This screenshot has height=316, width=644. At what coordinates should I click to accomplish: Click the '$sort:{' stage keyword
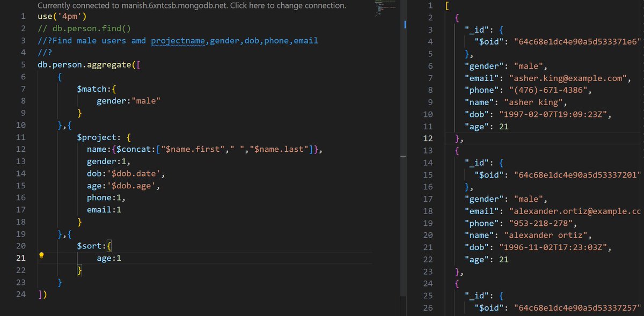click(x=94, y=246)
